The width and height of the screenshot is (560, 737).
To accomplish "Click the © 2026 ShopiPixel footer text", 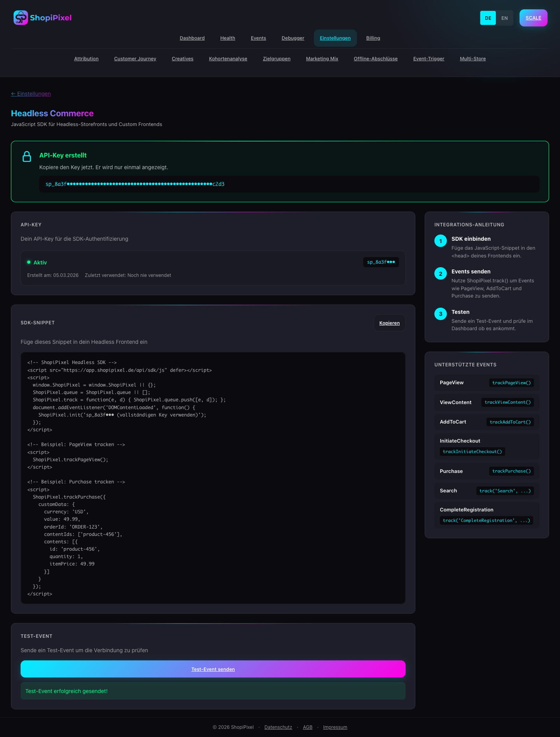I will (x=233, y=727).
